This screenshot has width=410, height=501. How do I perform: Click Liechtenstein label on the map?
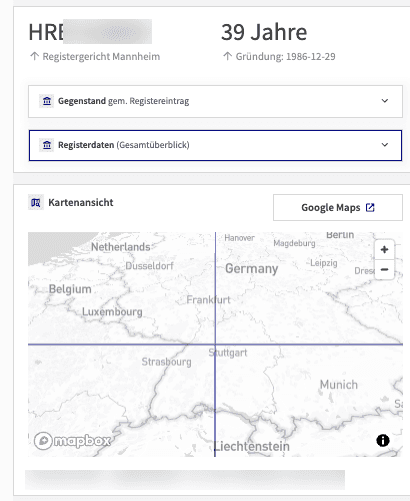[252, 446]
